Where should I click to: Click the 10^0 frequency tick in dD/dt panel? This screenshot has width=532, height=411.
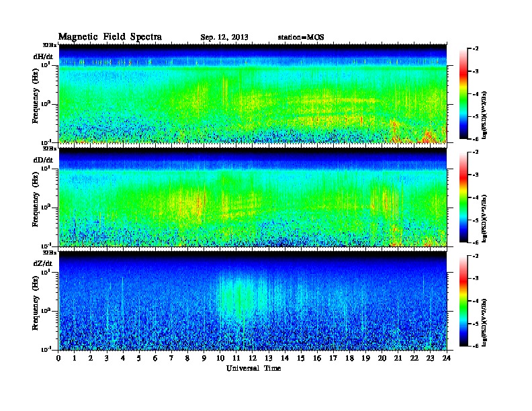click(46, 208)
